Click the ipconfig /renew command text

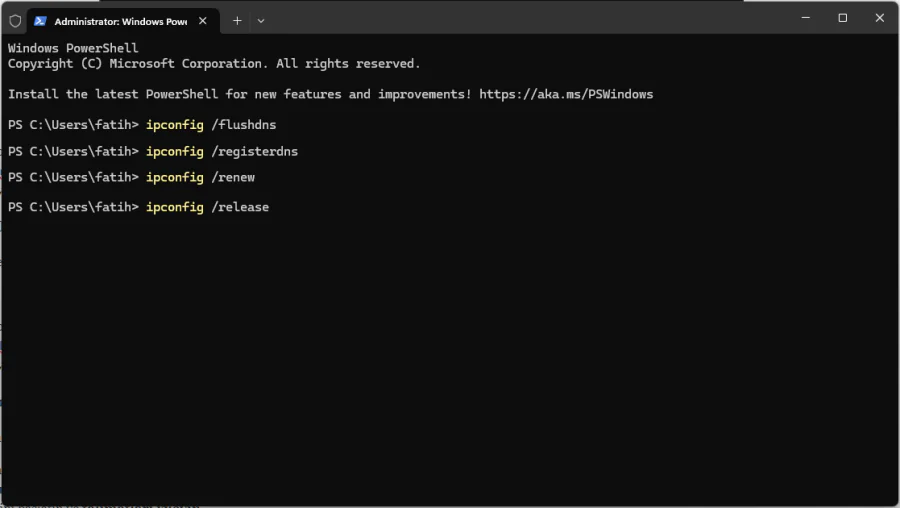click(200, 177)
